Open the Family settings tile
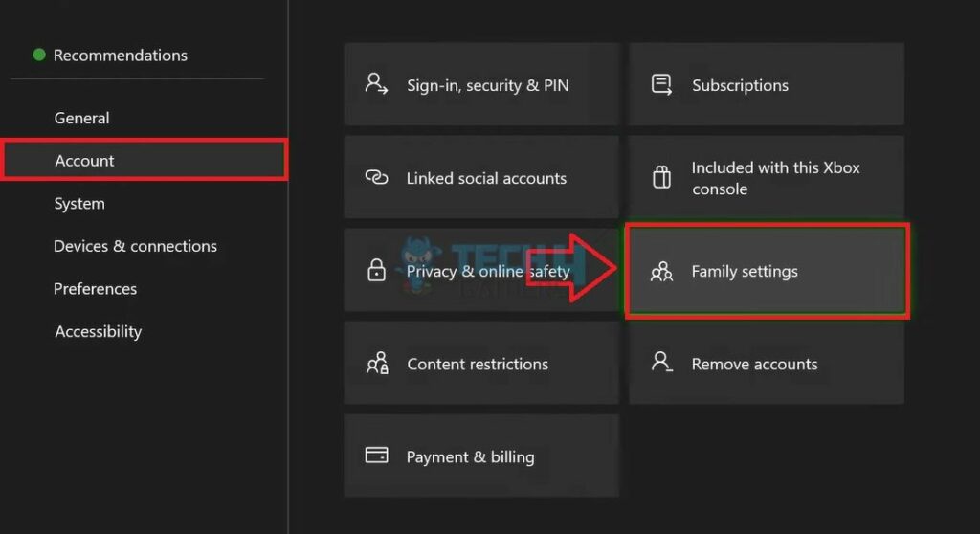Screen dimensions: 980x534 click(x=767, y=272)
